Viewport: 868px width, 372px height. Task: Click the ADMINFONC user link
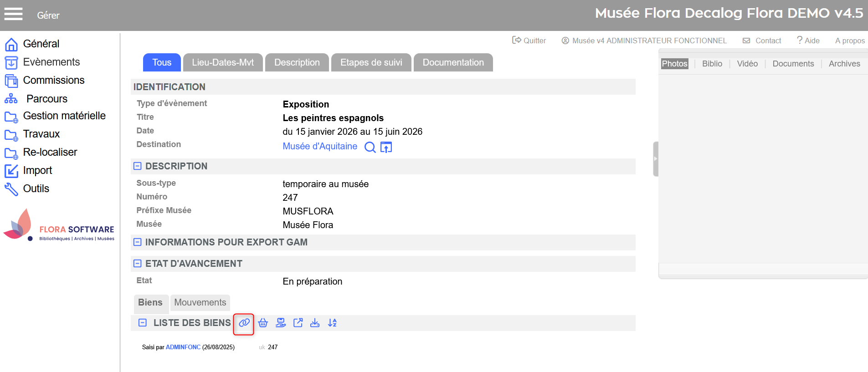click(183, 347)
